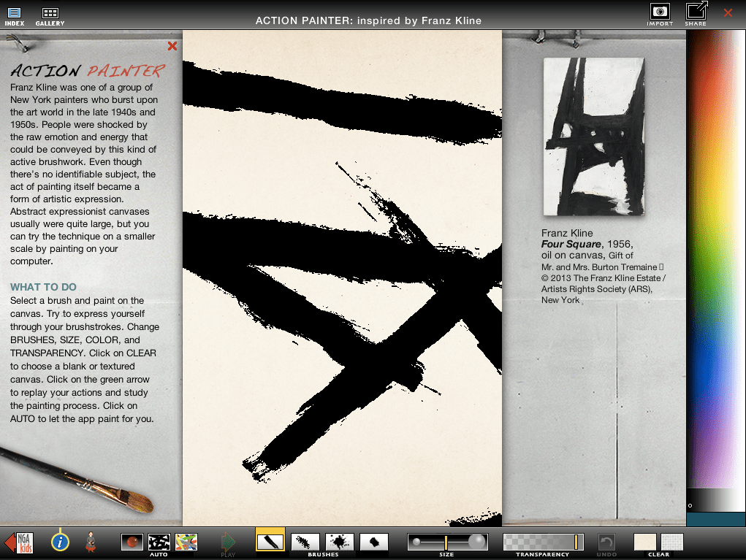Click the brush Size slider
The image size is (746, 560).
click(x=446, y=542)
